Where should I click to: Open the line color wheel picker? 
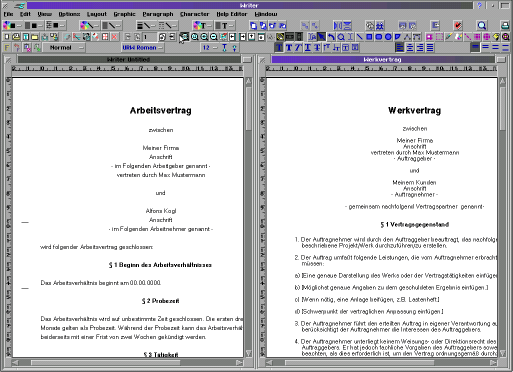tap(90, 25)
